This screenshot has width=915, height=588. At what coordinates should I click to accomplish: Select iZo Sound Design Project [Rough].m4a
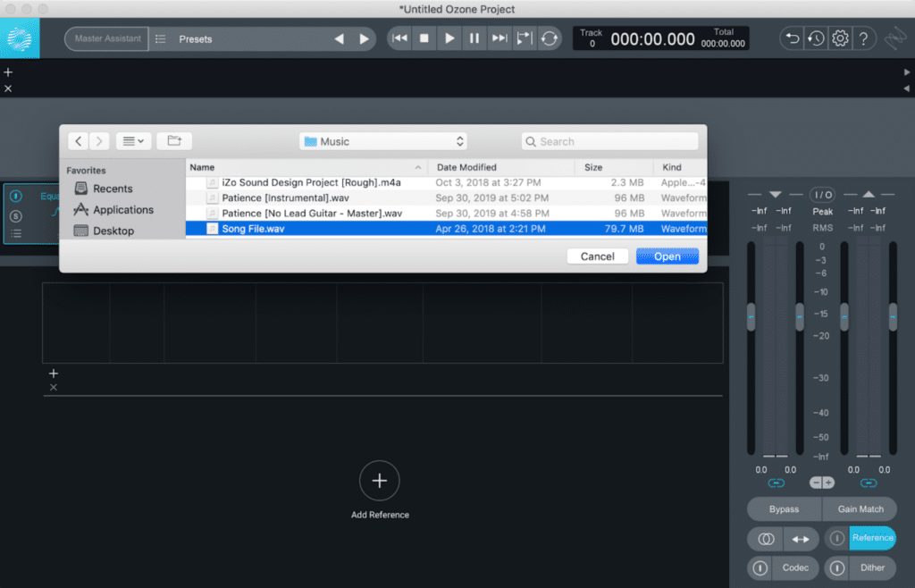tap(447, 182)
